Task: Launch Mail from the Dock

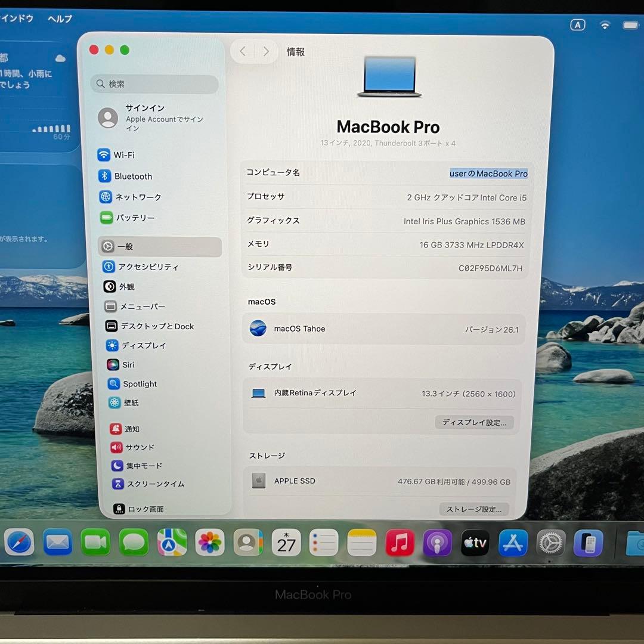Action: [57, 543]
